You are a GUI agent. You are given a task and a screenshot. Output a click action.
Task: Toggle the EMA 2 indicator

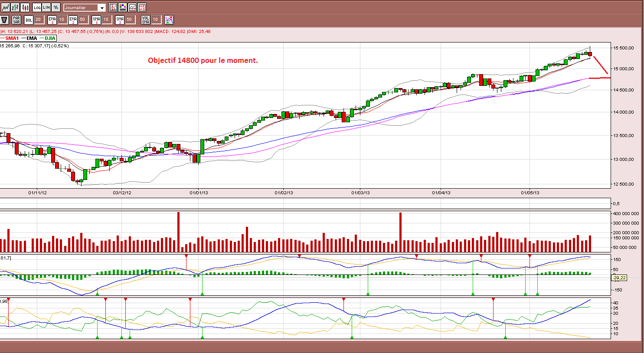click(73, 20)
